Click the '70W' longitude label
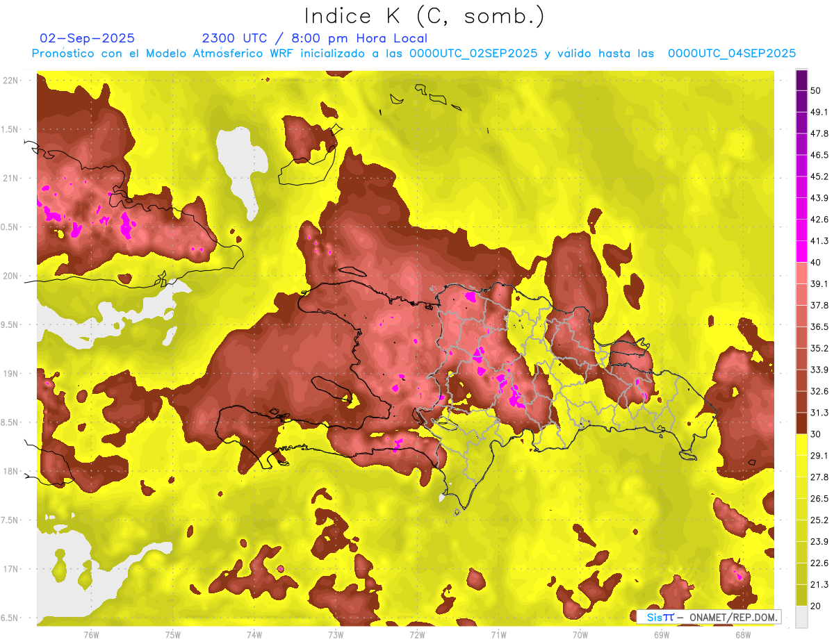 pos(580,634)
